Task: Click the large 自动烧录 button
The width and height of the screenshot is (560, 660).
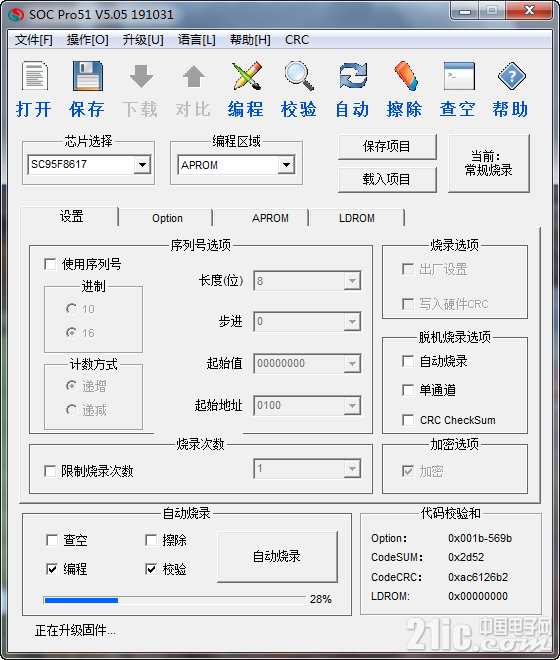Action: pyautogui.click(x=277, y=556)
